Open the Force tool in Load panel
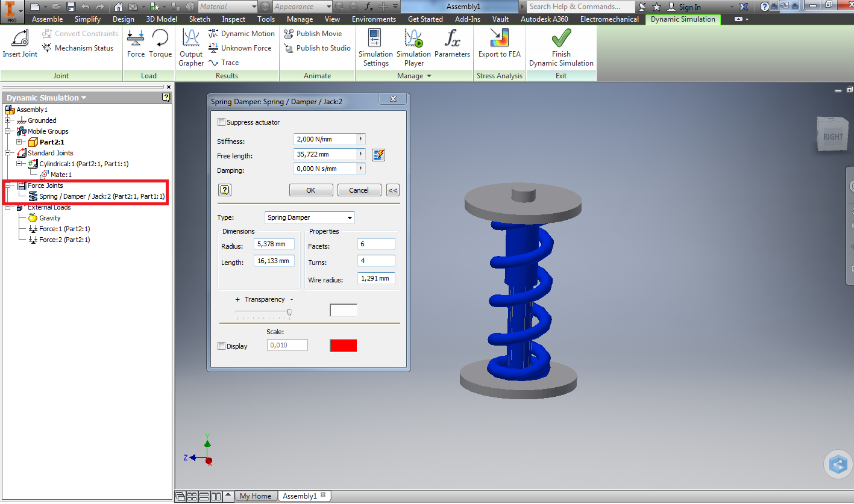The width and height of the screenshot is (854, 504). 135,43
